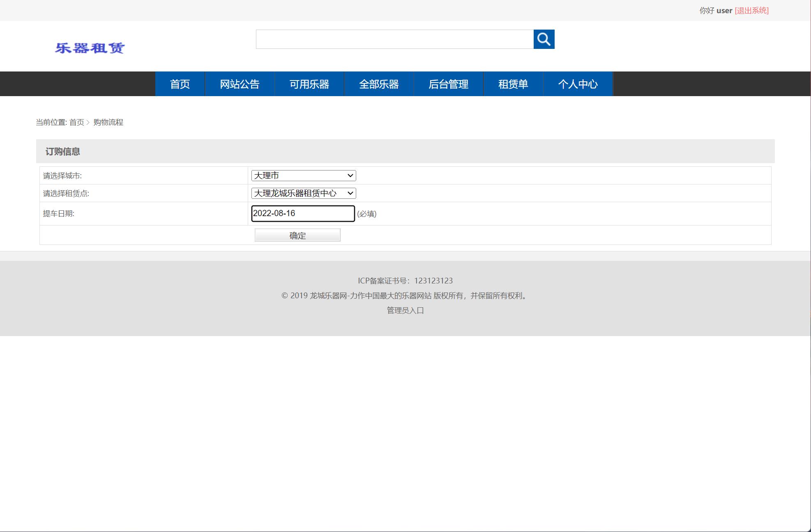Viewport: 811px width, 532px height.
Task: Go to 首页 in the navigation bar
Action: click(180, 84)
